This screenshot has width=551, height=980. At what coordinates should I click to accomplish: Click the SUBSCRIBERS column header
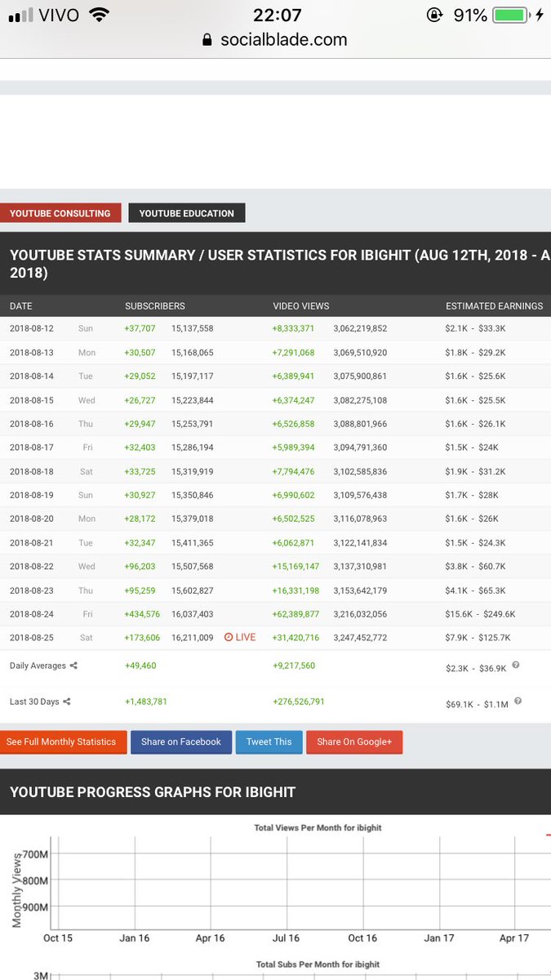pyautogui.click(x=155, y=306)
